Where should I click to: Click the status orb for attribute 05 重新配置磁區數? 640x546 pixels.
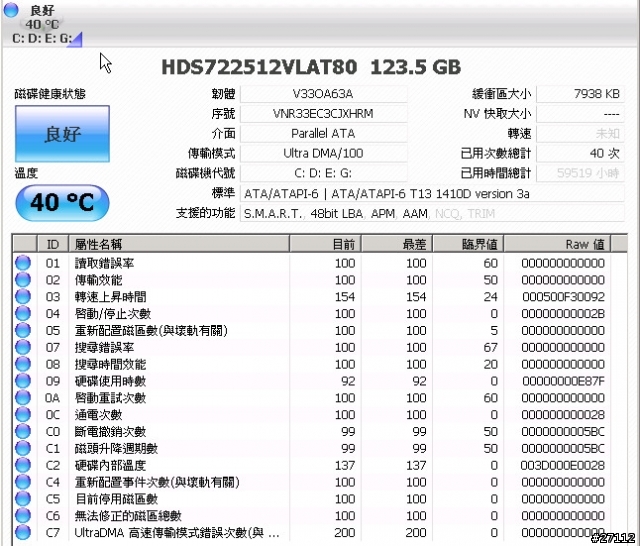coord(23,330)
